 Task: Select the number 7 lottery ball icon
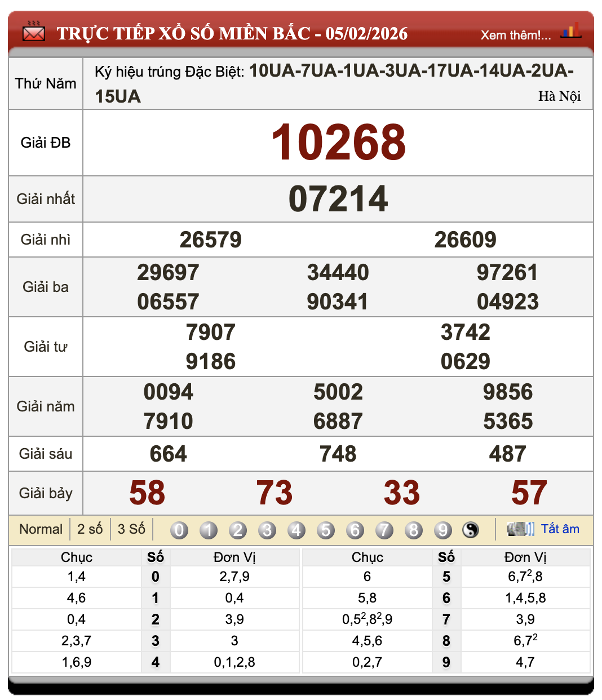click(x=386, y=530)
